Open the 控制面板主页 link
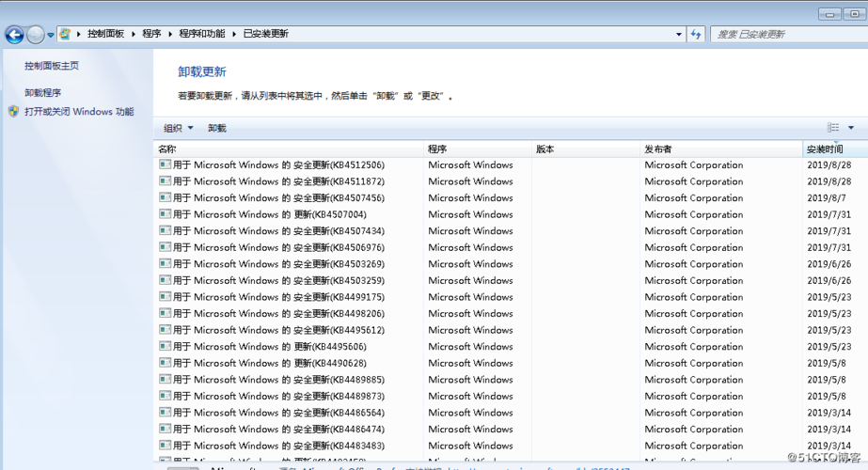 coord(52,66)
